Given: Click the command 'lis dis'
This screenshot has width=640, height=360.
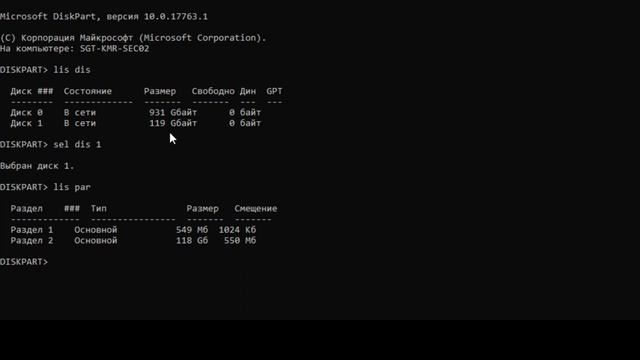Looking at the screenshot, I should point(72,70).
